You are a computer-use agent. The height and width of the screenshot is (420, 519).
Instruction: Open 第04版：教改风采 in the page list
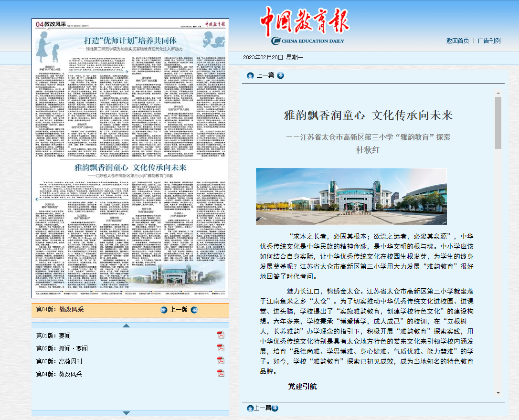click(x=59, y=375)
